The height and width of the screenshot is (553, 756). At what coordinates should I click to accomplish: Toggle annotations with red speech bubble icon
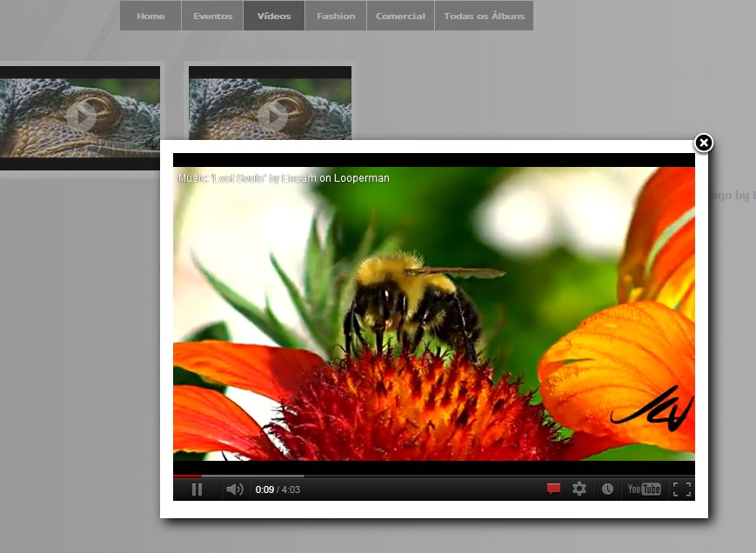click(x=553, y=490)
